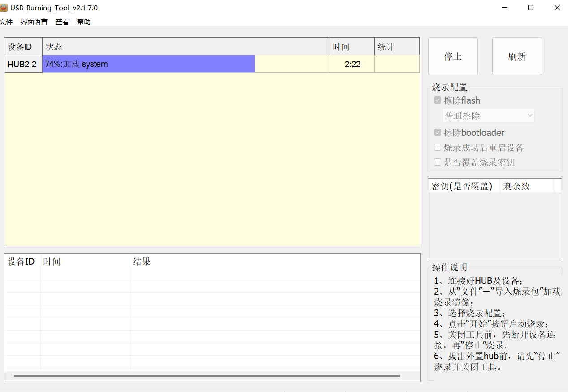Close the USB Burning Tool window
Viewport: 568px width, 392px height.
tap(557, 8)
